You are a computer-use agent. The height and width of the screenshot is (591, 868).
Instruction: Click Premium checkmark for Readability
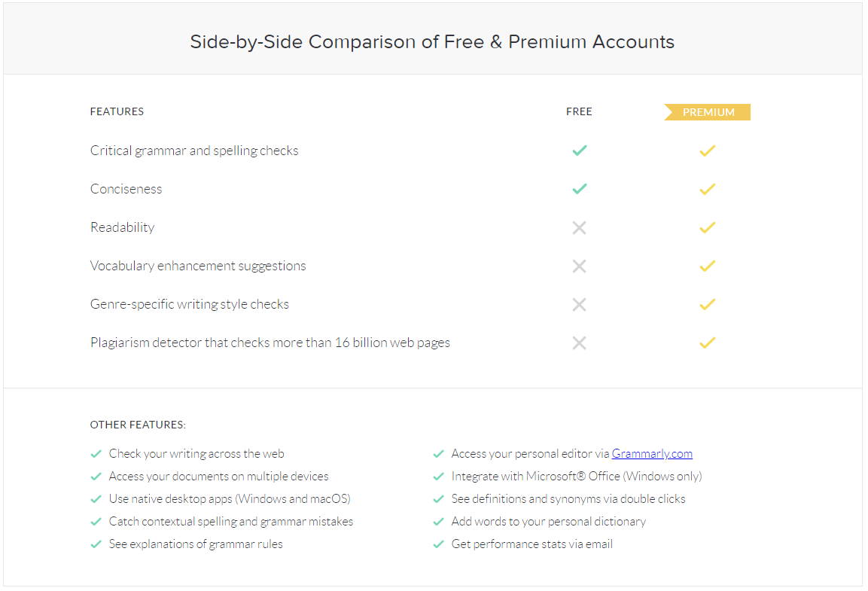707,227
